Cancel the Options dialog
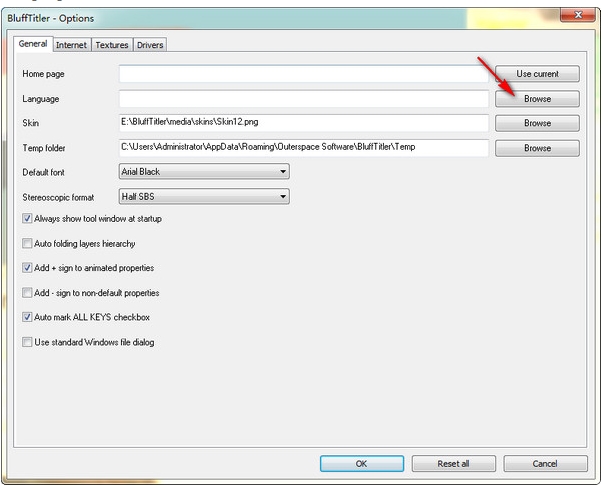Viewport: 610px width, 487px height. point(545,464)
